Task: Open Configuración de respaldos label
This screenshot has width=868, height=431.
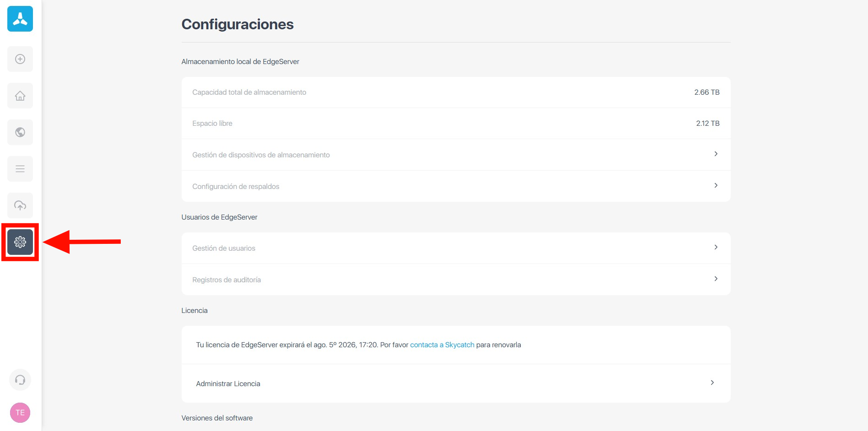Action: tap(236, 187)
